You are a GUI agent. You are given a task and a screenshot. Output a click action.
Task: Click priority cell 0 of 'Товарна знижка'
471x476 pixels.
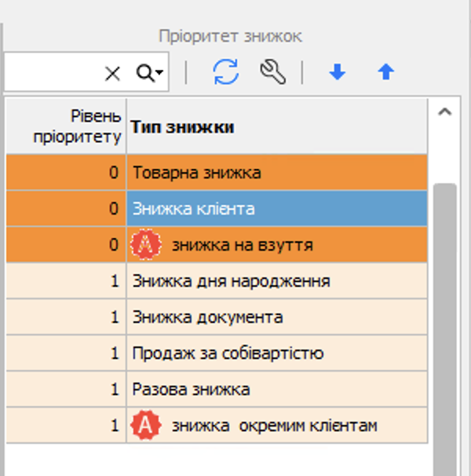coord(66,173)
